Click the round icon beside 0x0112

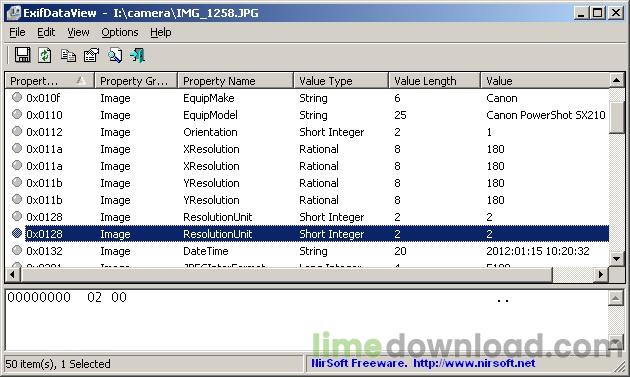click(x=17, y=131)
